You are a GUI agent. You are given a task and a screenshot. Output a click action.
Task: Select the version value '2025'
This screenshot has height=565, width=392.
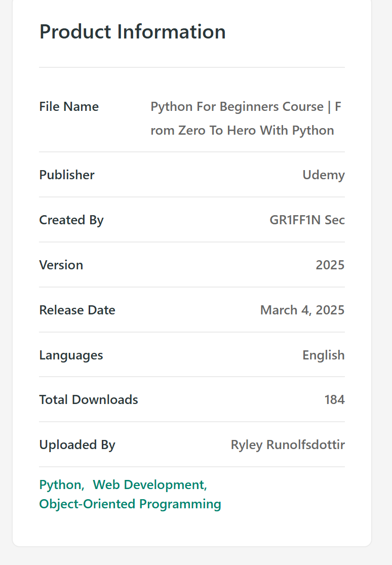click(x=330, y=265)
